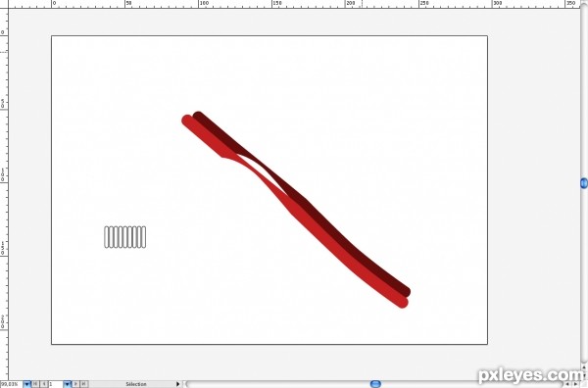Click the scroll left arrow
Image resolution: width=588 pixels, height=388 pixels.
567,384
